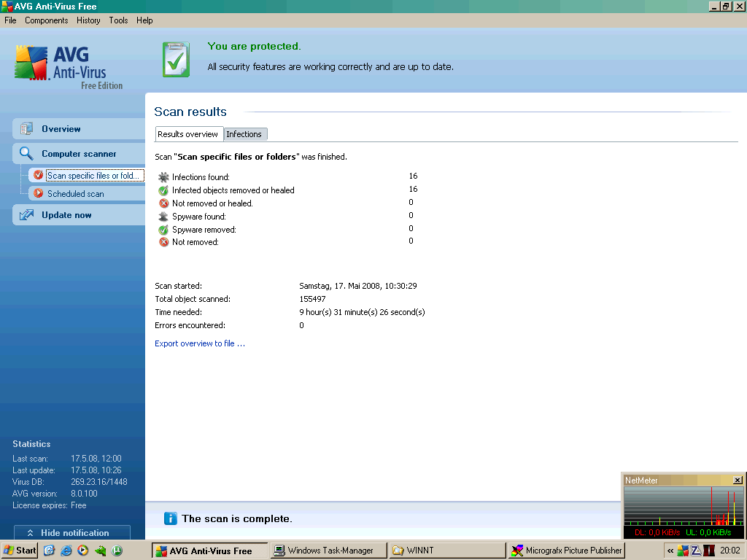Collapse panel with Hide notification button
Image resolution: width=747 pixels, height=560 pixels.
(71, 533)
